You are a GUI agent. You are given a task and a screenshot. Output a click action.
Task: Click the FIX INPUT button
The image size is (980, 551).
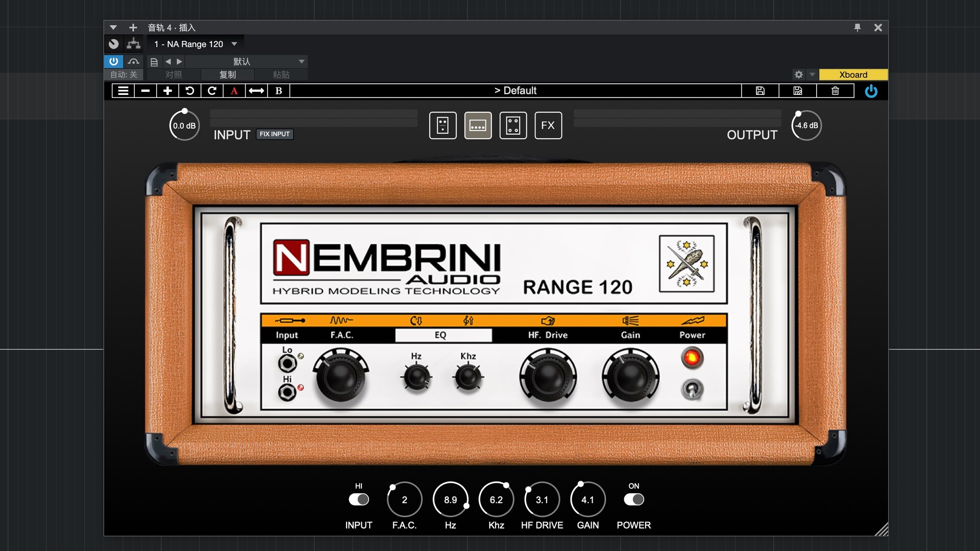[x=275, y=134]
